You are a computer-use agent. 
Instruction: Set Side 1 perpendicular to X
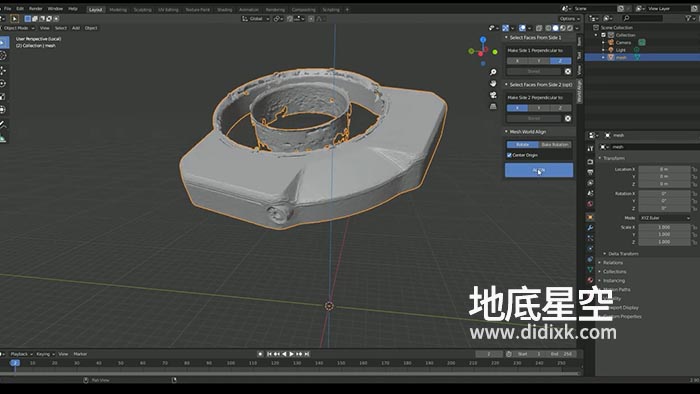[x=517, y=61]
